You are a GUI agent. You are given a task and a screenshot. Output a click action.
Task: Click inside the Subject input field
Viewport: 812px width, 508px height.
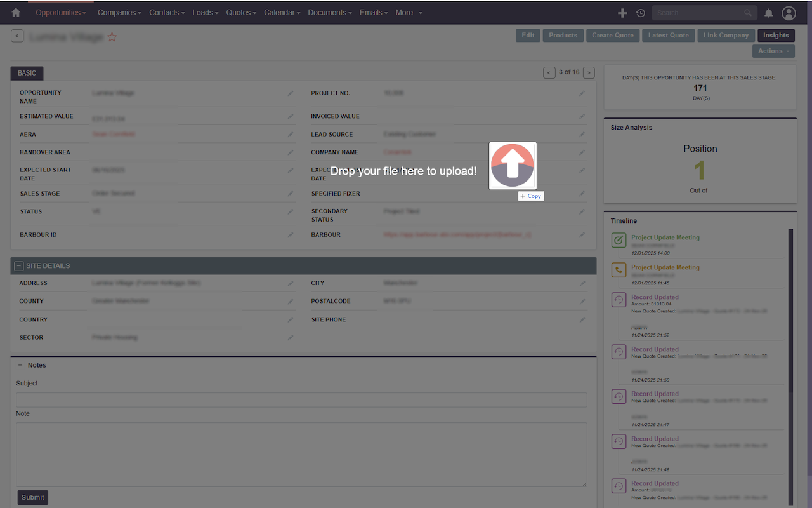[x=301, y=399]
